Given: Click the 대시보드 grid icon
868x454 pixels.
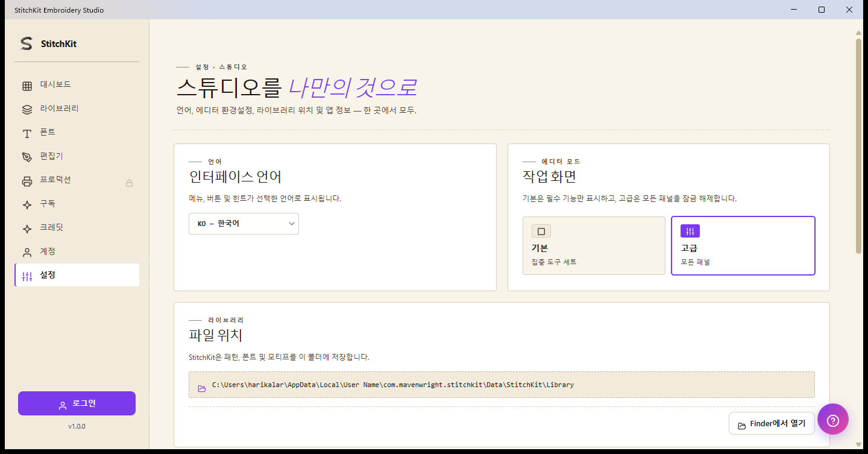Looking at the screenshot, I should 27,86.
